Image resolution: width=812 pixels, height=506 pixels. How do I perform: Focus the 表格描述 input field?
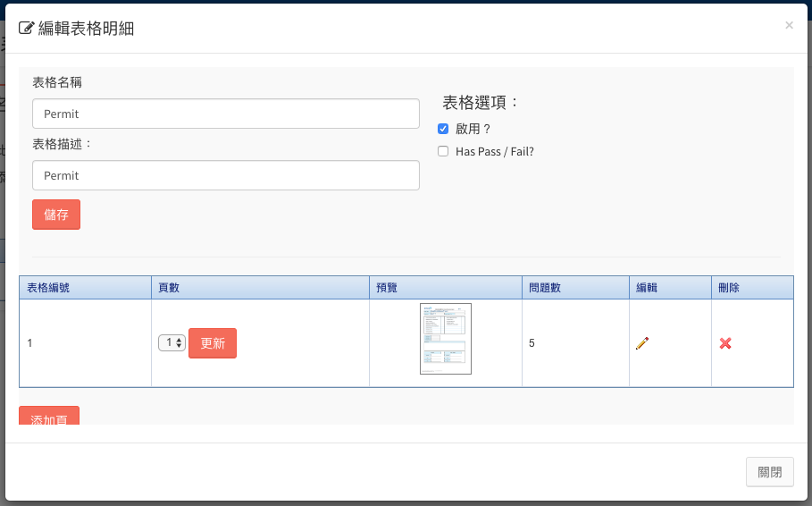tap(226, 175)
